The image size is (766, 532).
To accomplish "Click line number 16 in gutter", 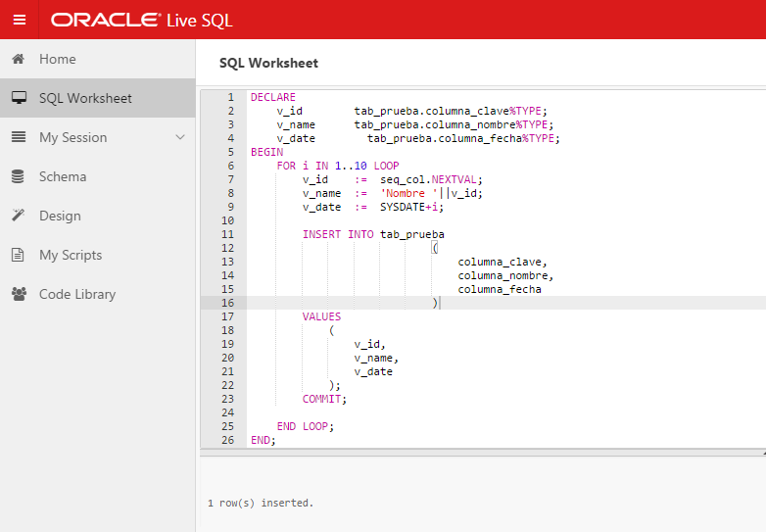I will [x=227, y=303].
